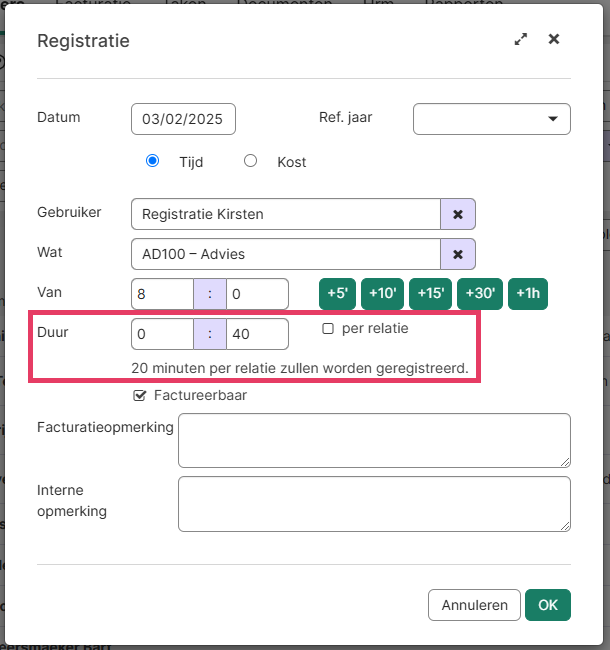Screen dimensions: 610x650
Task: Focus the Facturatieopmerking text area
Action: click(373, 440)
